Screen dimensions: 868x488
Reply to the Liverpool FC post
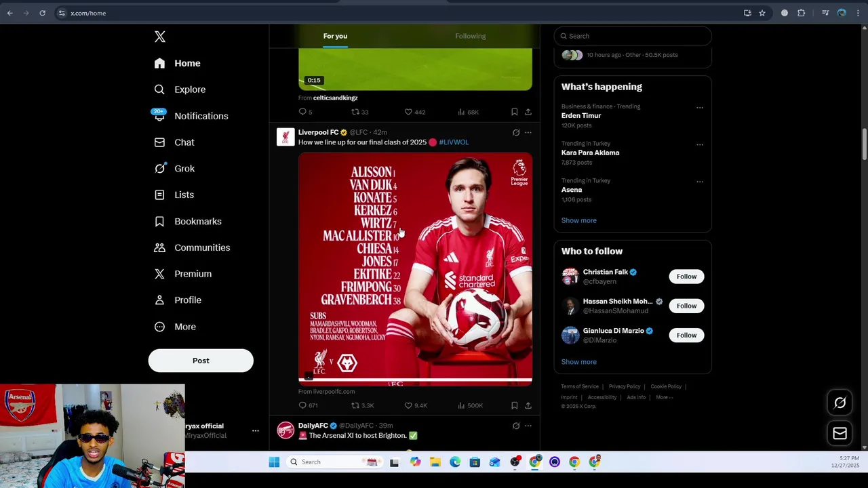coord(308,405)
